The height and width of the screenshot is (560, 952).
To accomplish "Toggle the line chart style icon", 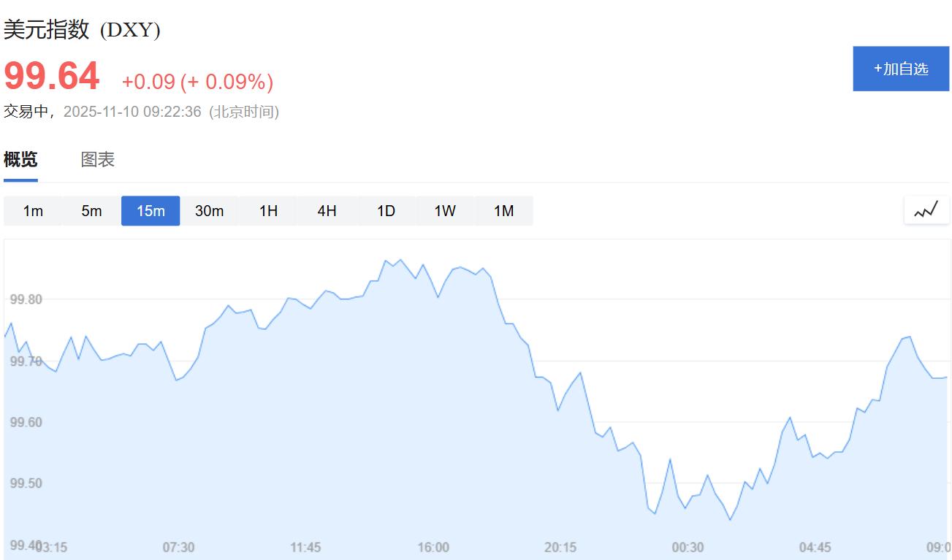I will (926, 211).
